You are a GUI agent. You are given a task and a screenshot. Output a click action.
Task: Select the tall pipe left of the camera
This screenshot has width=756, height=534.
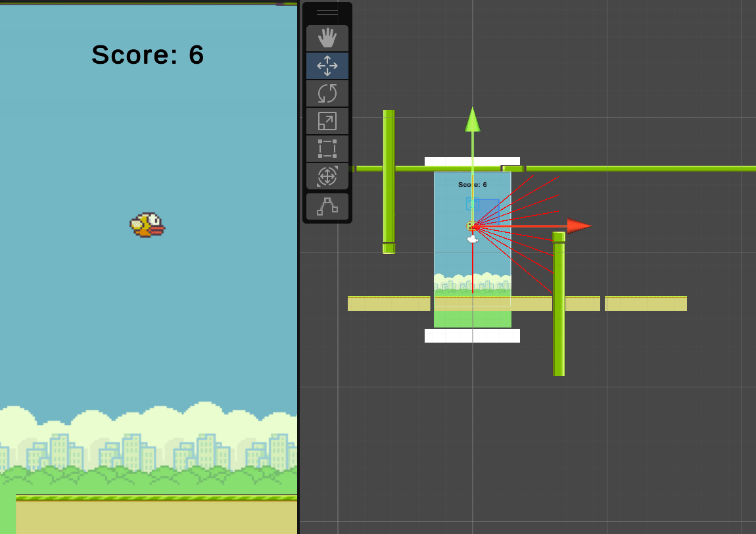(x=389, y=182)
